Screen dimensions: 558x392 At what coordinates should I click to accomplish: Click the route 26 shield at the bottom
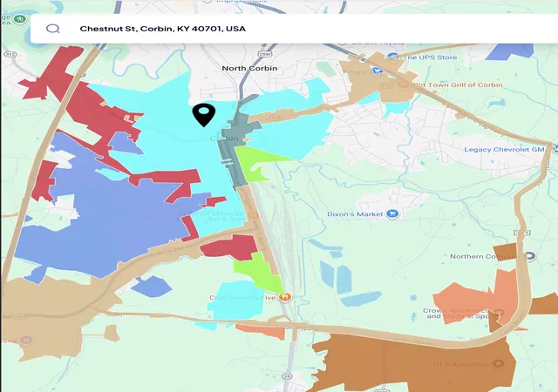click(288, 375)
